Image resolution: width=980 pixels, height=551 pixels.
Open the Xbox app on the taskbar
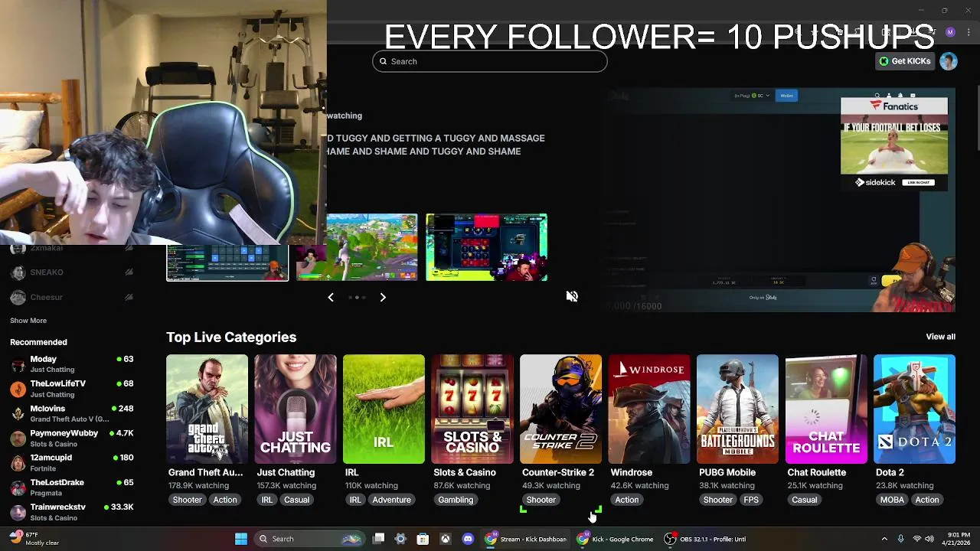pyautogui.click(x=445, y=539)
